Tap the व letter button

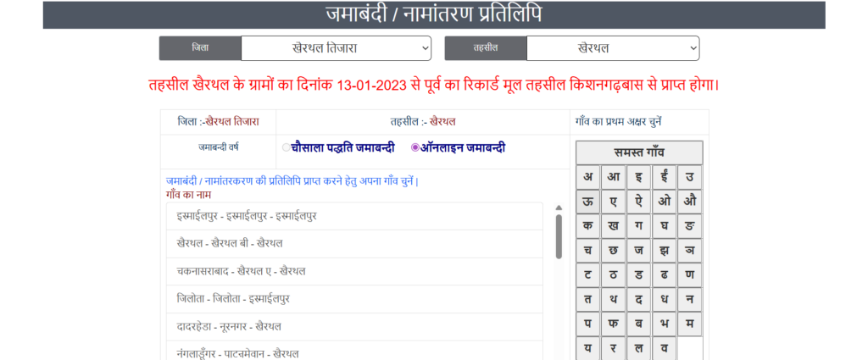click(x=665, y=348)
